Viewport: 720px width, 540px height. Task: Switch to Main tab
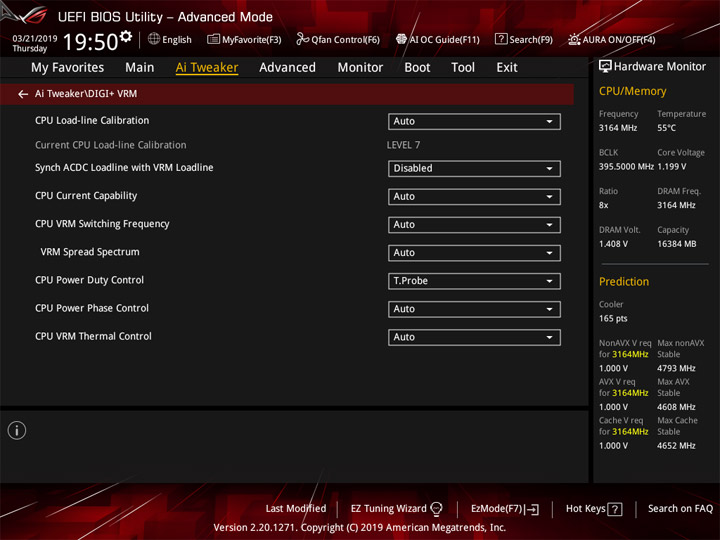pos(140,68)
